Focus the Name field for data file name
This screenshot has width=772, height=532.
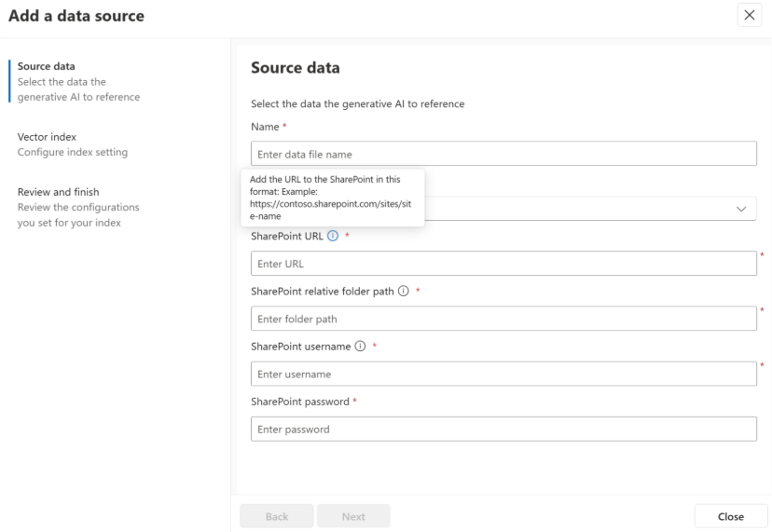[503, 154]
